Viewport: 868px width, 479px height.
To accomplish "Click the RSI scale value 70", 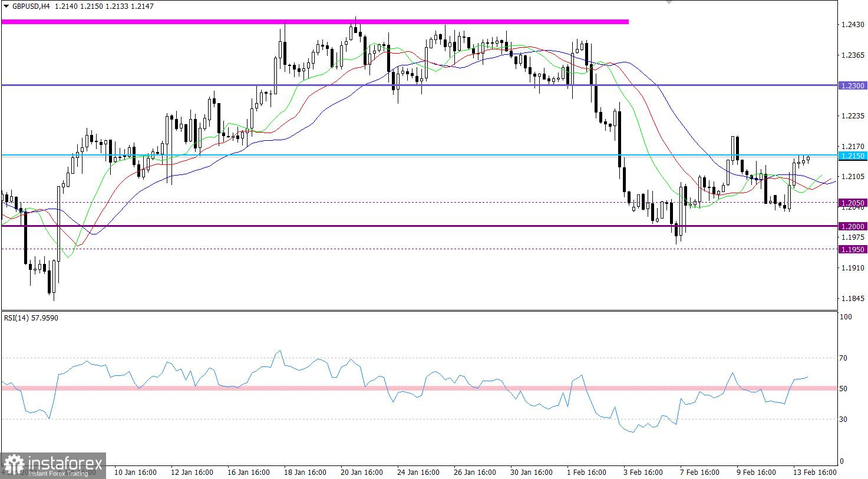I will (843, 358).
